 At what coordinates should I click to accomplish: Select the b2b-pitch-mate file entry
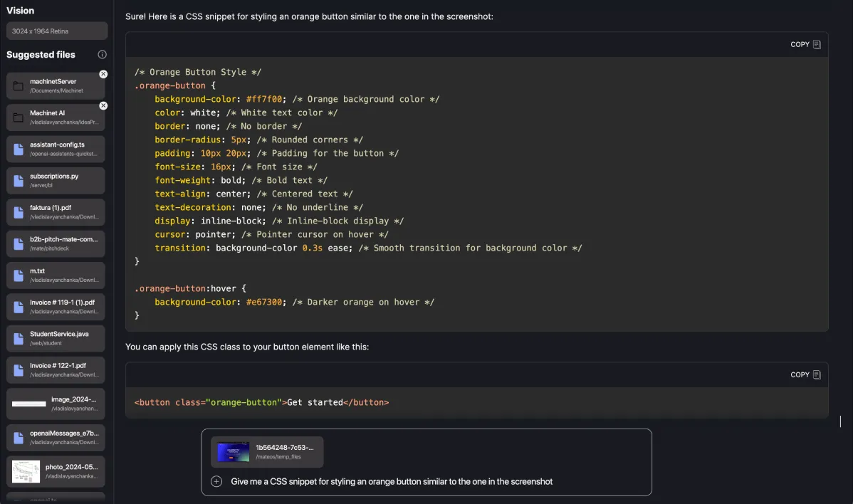click(x=56, y=243)
